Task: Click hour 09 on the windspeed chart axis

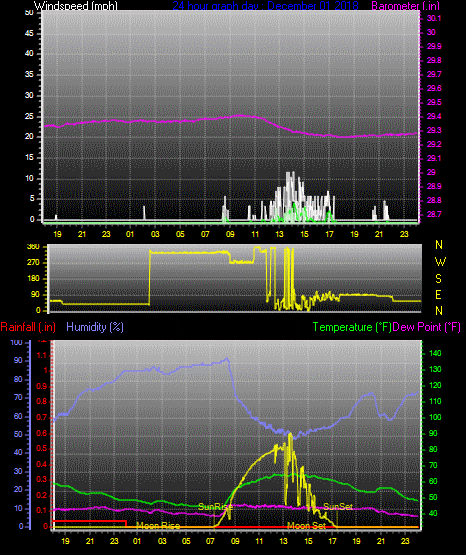Action: 230,234
